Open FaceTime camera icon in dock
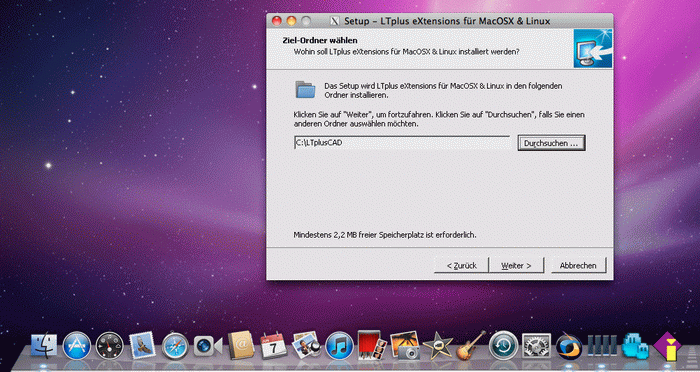 tap(208, 346)
